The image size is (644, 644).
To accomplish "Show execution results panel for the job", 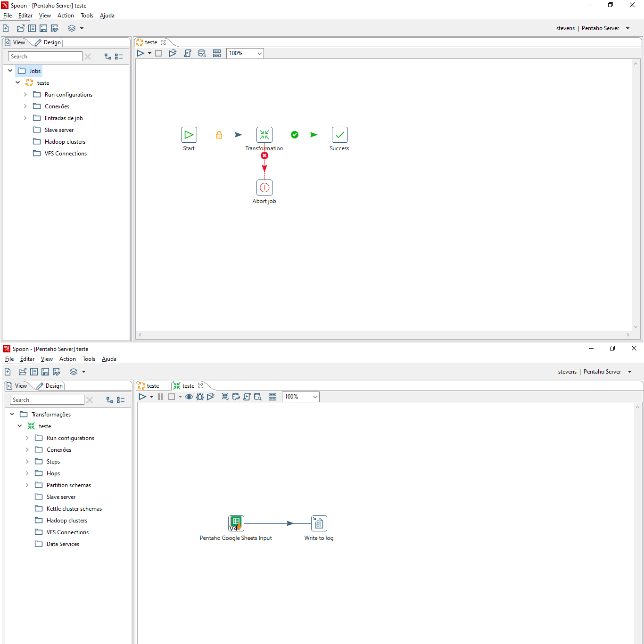I will click(217, 53).
